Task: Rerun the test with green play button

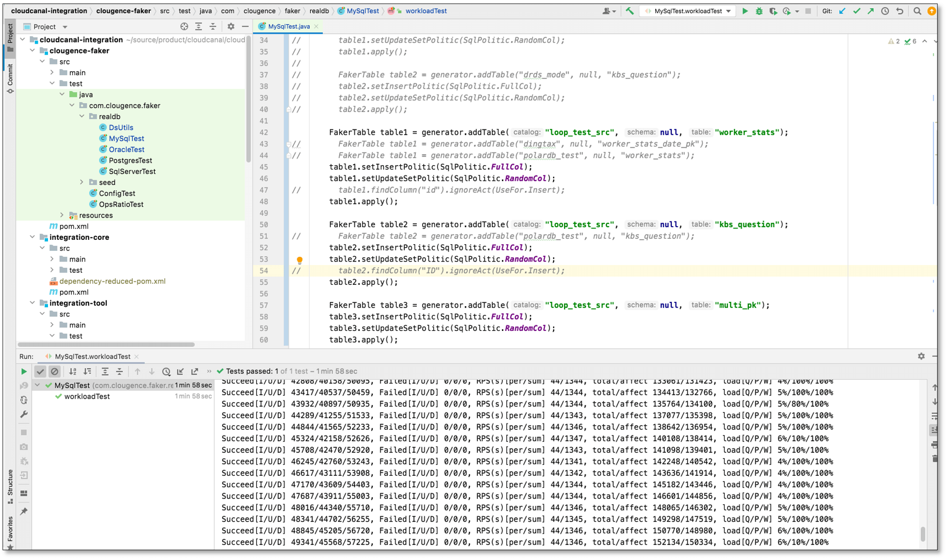Action: click(x=24, y=372)
